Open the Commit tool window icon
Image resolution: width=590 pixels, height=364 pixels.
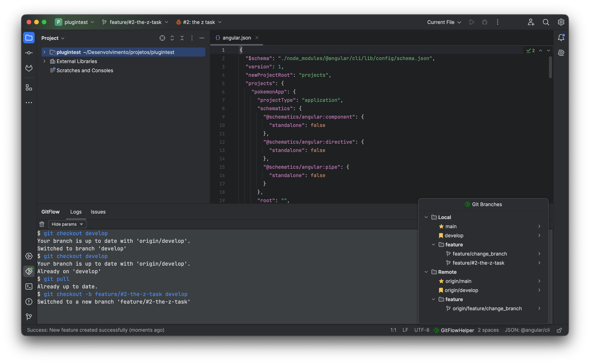(29, 53)
